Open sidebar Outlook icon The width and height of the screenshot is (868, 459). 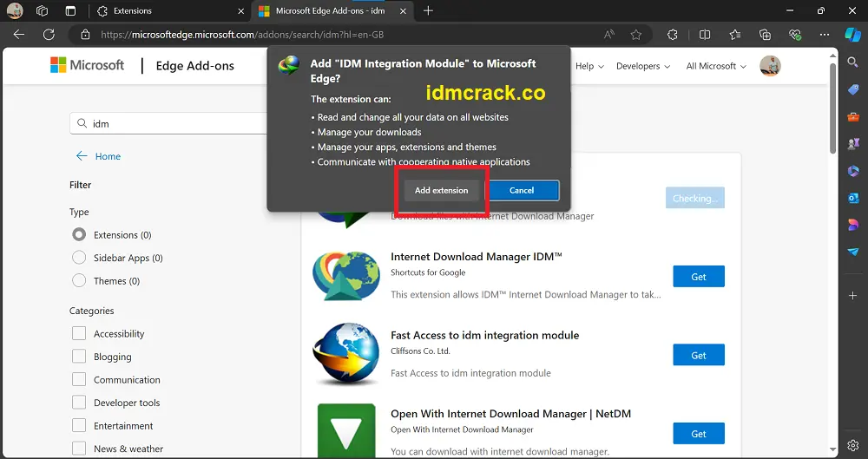pyautogui.click(x=853, y=198)
